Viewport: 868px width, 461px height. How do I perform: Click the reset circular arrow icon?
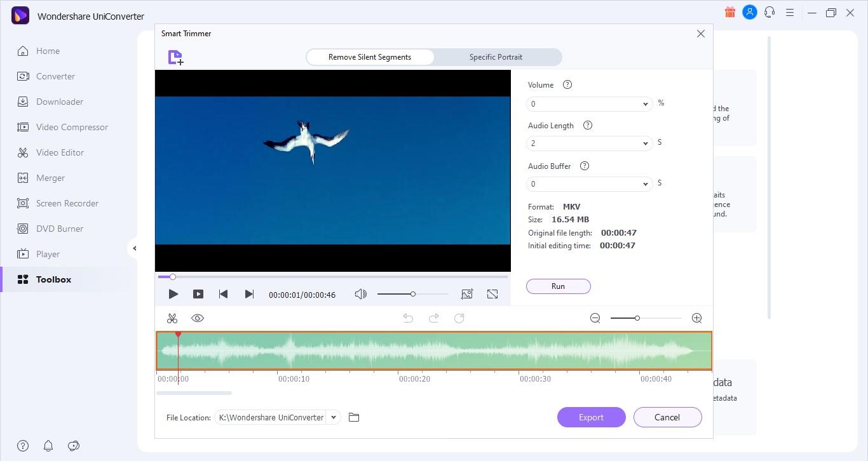459,318
